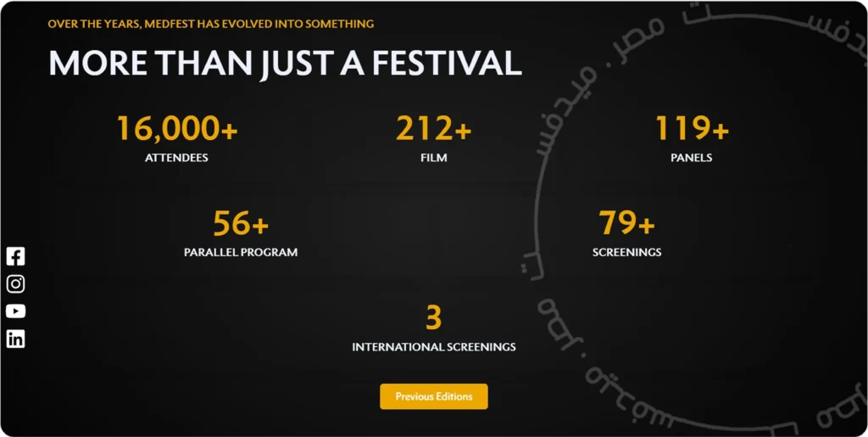Click the YouTube icon in sidebar
Image resolution: width=868 pixels, height=437 pixels.
coord(15,311)
